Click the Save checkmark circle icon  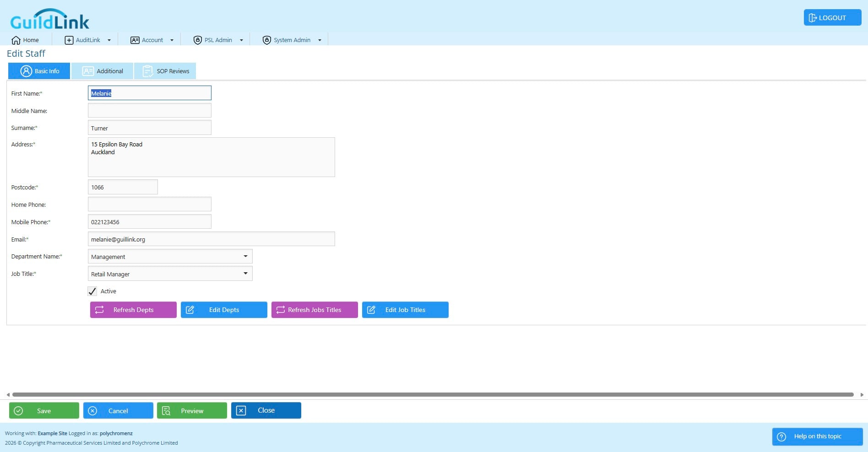pyautogui.click(x=18, y=411)
